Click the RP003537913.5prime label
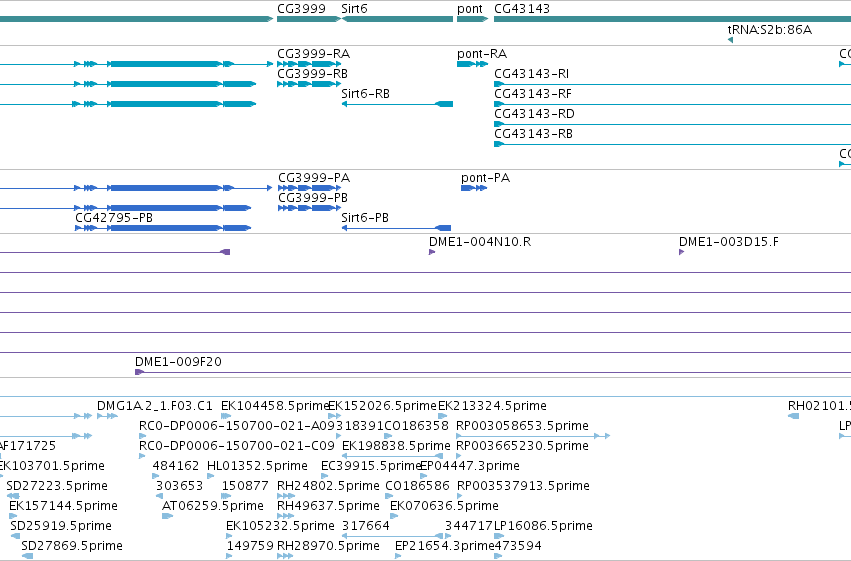This screenshot has height=561, width=851. coord(523,486)
